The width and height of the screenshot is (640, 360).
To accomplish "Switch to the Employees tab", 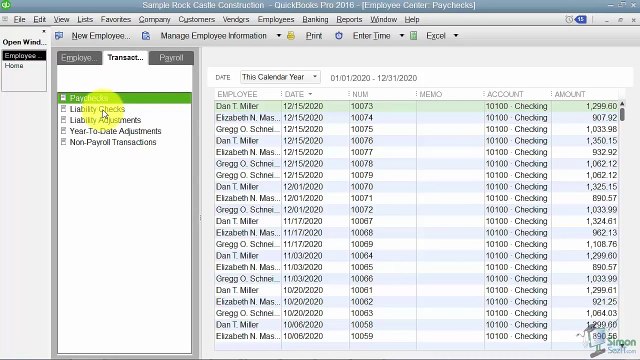I will (x=79, y=58).
